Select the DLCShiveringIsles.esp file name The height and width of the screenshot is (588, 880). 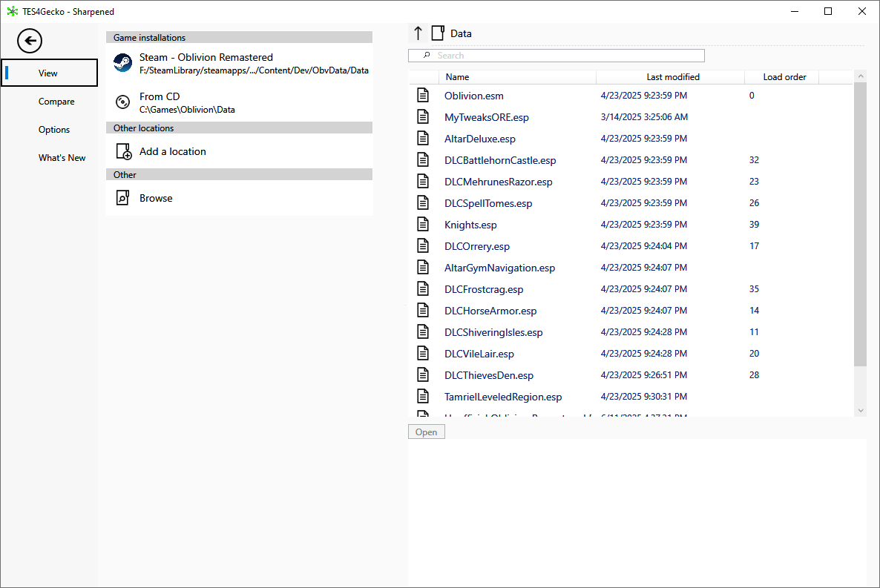click(x=494, y=332)
